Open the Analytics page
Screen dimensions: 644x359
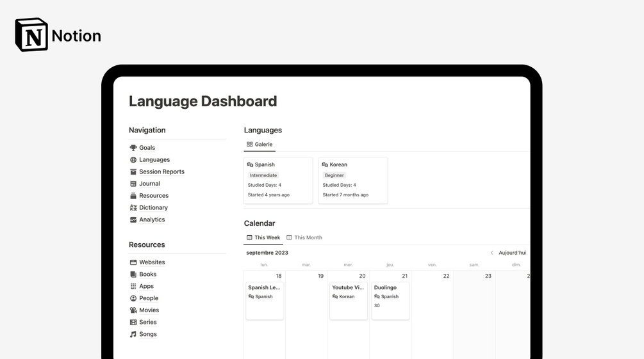152,219
